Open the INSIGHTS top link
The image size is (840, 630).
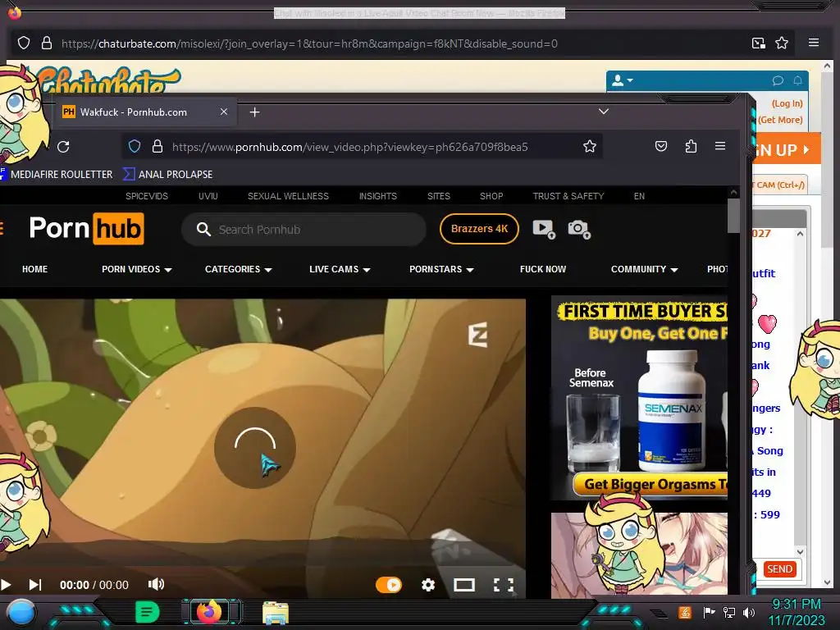[377, 196]
